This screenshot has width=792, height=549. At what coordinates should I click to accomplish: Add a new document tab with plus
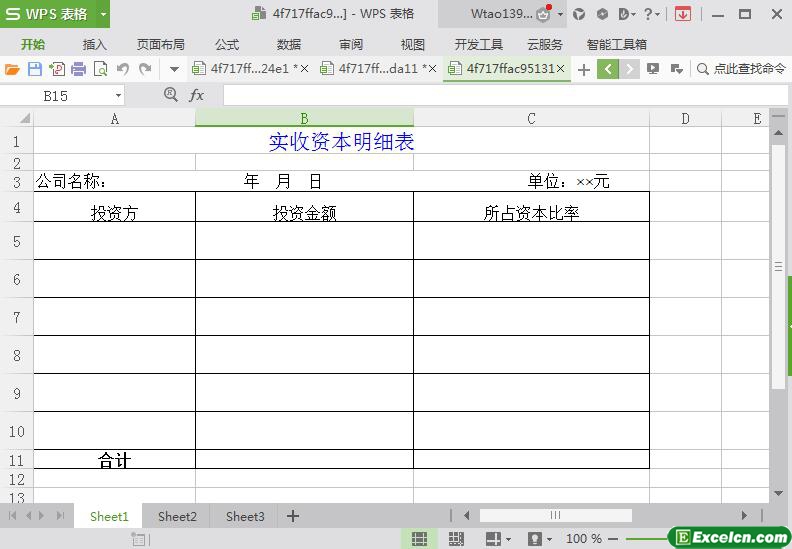click(x=584, y=69)
